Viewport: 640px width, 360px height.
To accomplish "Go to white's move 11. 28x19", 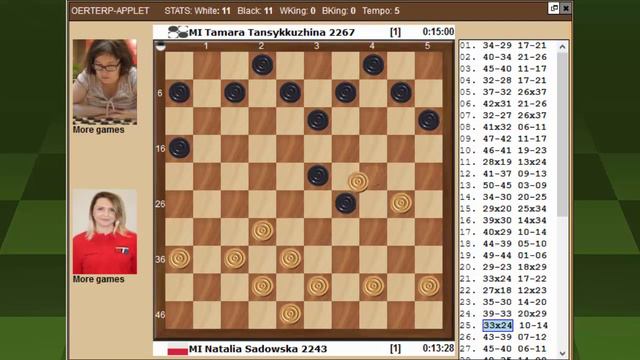I will click(x=497, y=162).
